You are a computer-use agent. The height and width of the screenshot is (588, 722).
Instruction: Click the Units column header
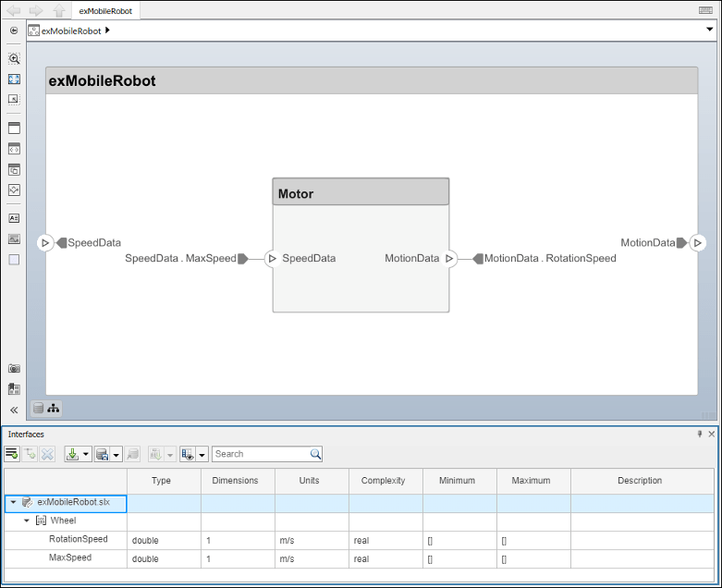(x=312, y=481)
